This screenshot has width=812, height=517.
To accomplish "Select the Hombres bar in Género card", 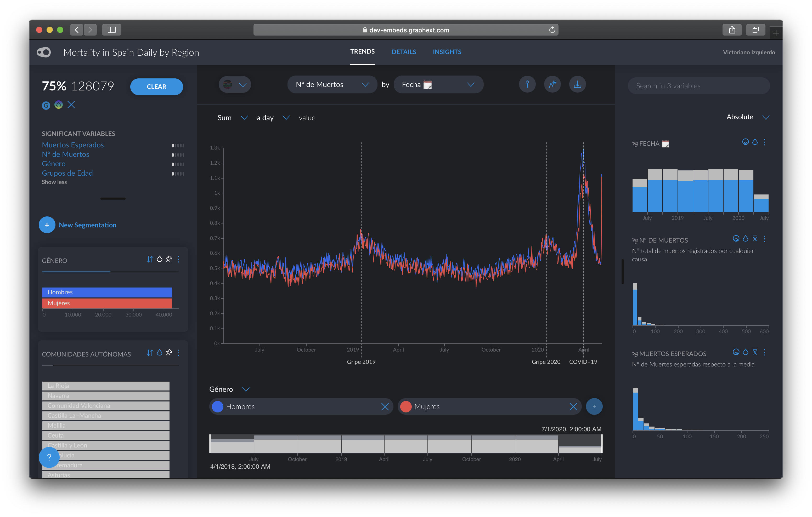I will (x=107, y=292).
